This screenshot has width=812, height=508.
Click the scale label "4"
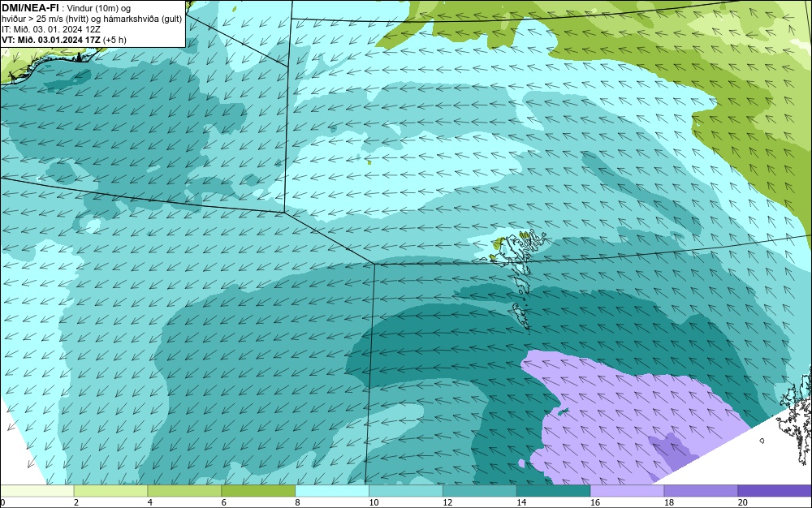(x=150, y=502)
